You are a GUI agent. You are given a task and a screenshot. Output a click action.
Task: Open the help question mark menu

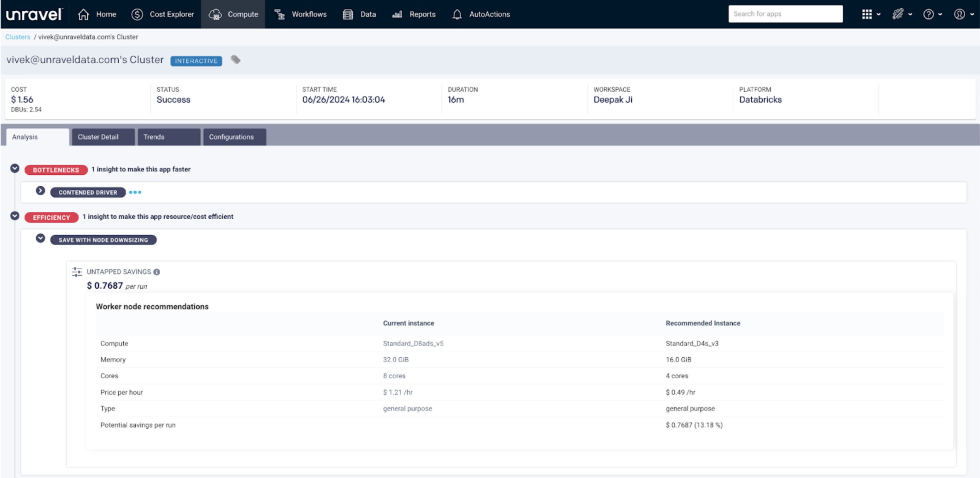point(928,14)
